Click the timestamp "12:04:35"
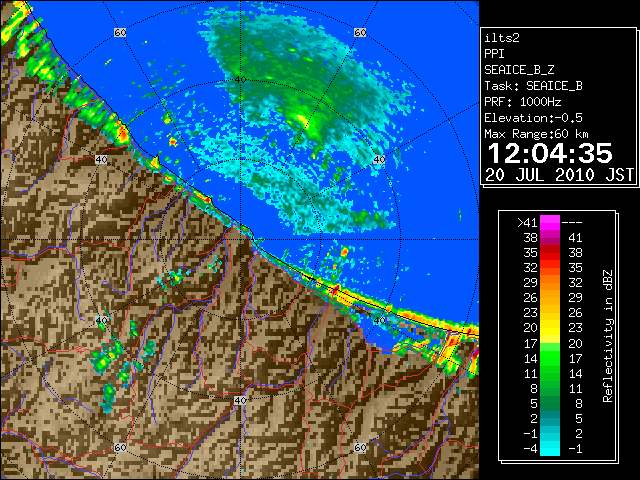The image size is (640, 480). (x=550, y=153)
